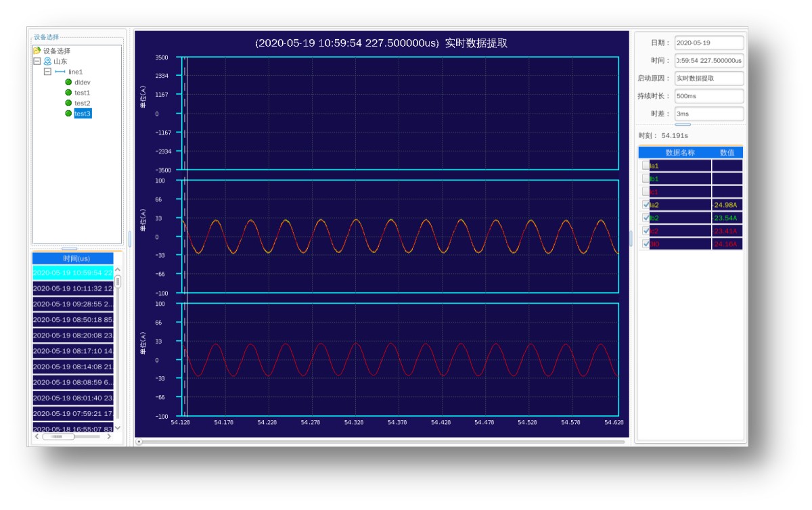Screen dimensions: 812x510
Task: Select the test2 device in tree
Action: pyautogui.click(x=82, y=103)
